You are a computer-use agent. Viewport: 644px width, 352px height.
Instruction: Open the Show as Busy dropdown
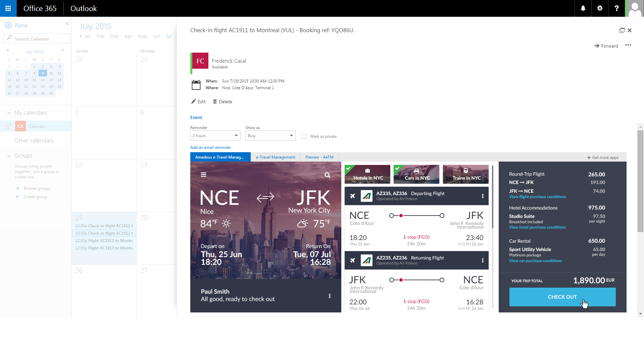270,135
